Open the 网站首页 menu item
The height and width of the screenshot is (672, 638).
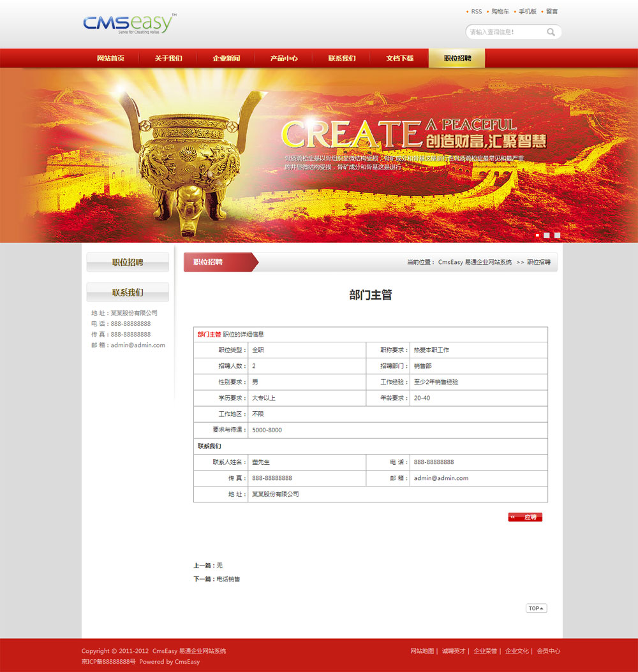pyautogui.click(x=110, y=58)
